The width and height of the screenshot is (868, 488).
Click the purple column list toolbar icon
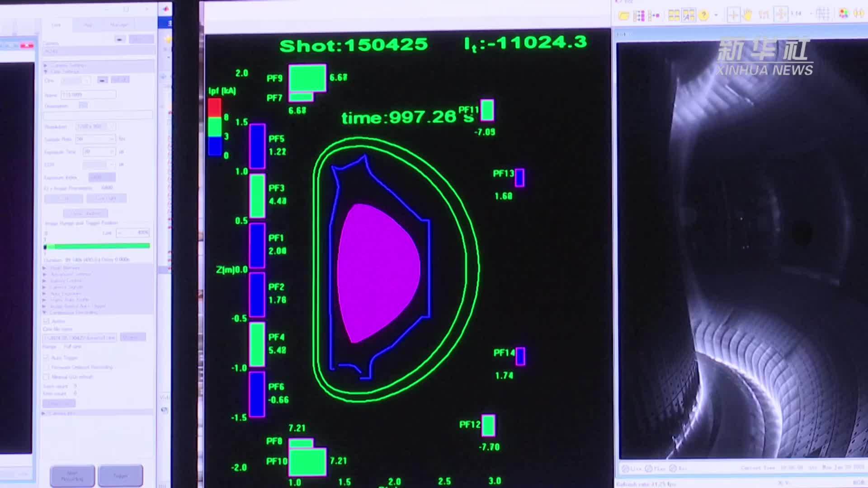(639, 16)
